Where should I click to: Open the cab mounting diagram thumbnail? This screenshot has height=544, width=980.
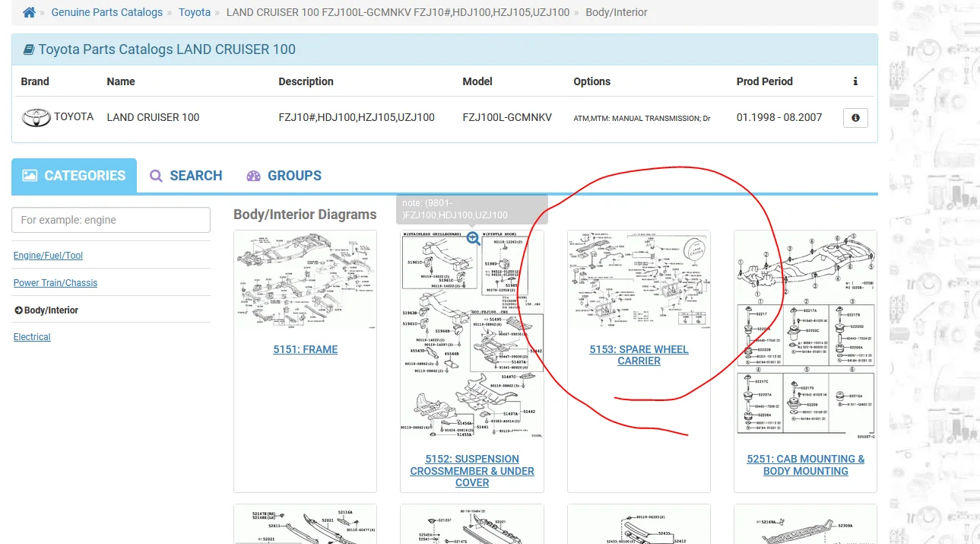tap(806, 335)
